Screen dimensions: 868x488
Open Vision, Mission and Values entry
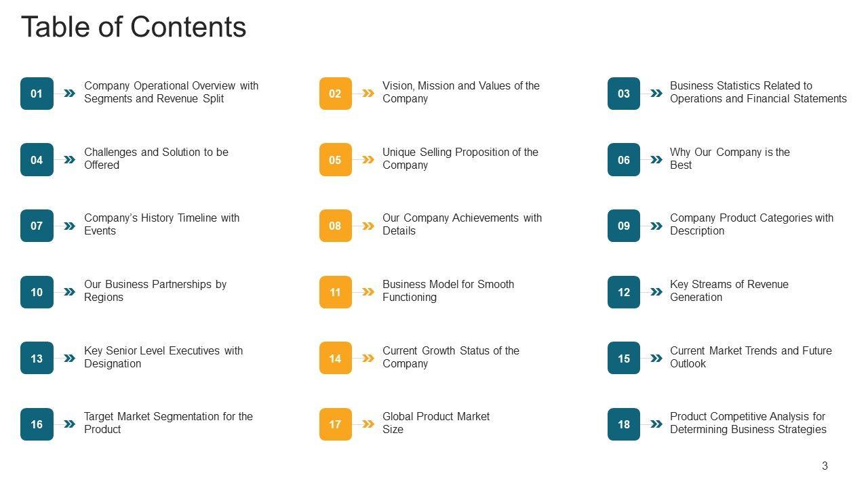click(460, 92)
